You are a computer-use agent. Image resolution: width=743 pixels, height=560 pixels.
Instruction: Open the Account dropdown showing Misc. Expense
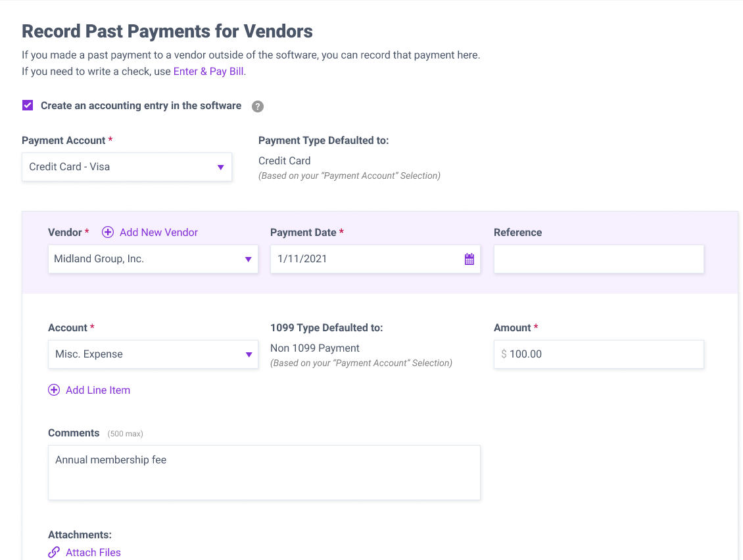[153, 354]
